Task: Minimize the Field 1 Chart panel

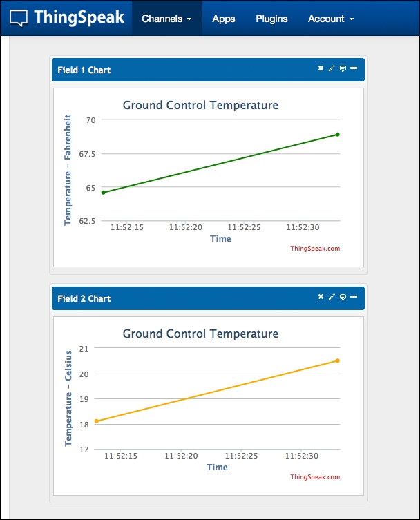Action: pos(354,68)
